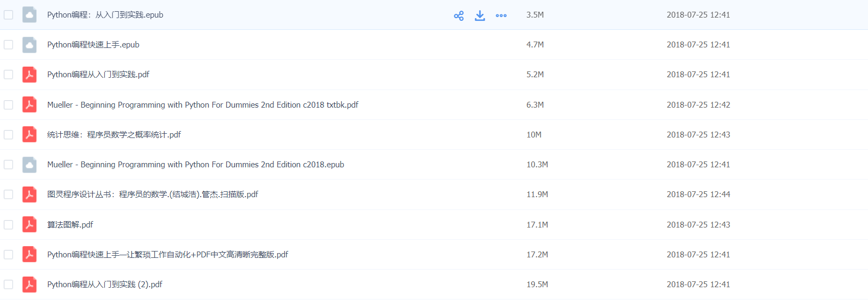
Task: Click the share icon on the Python编程：从入门到实践.epub row
Action: click(459, 15)
